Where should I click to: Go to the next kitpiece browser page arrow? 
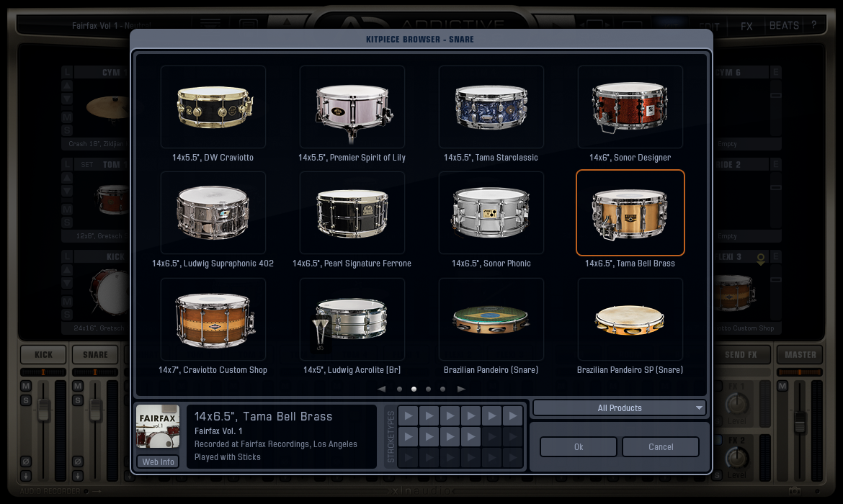(461, 389)
